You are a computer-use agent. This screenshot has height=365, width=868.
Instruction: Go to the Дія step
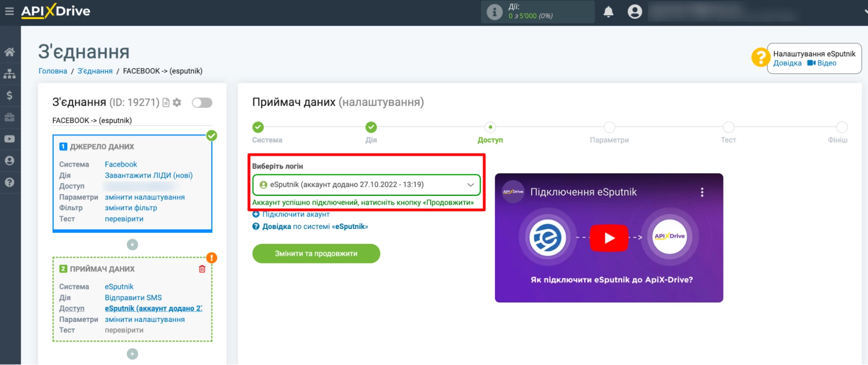[371, 127]
